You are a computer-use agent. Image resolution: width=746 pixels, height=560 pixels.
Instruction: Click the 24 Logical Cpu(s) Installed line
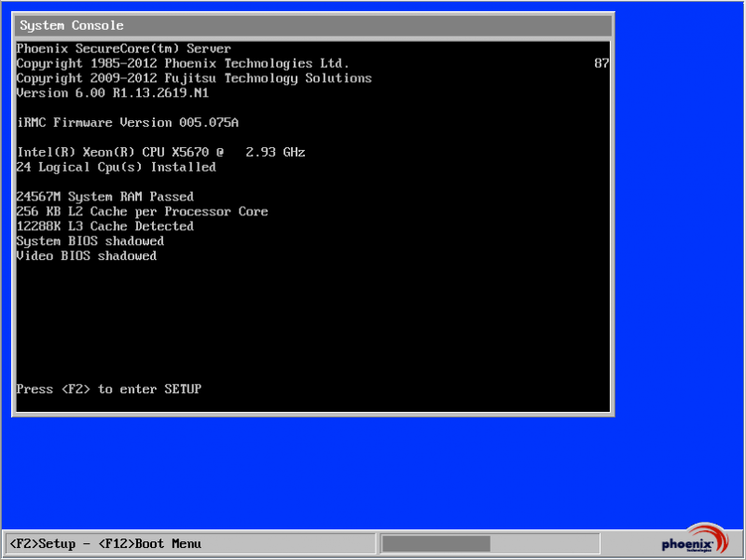click(117, 167)
